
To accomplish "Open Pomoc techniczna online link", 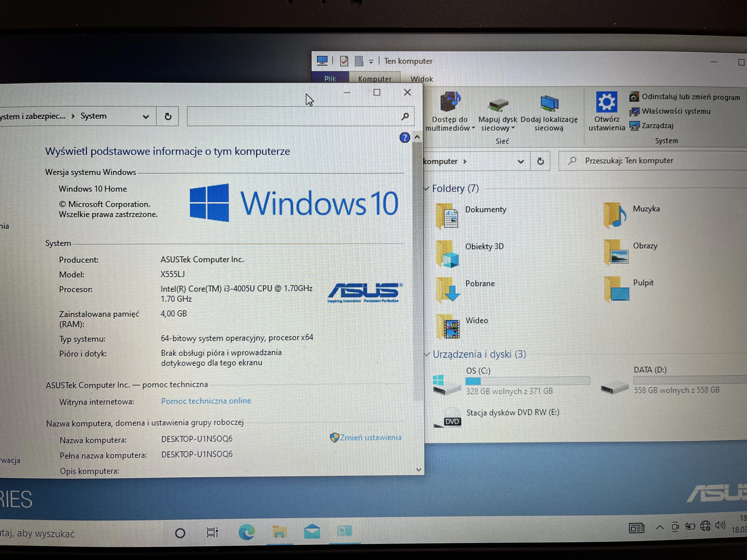I will 206,401.
